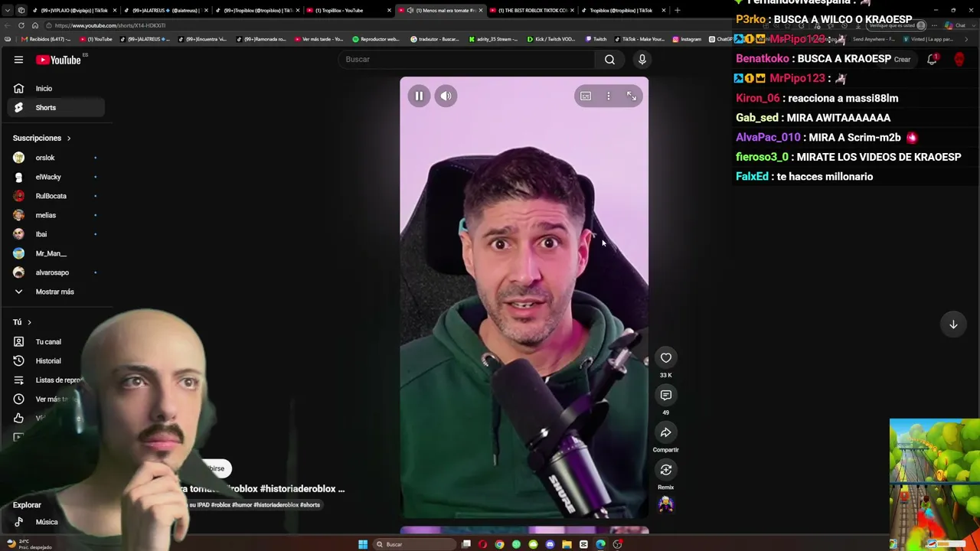This screenshot has height=551, width=980.
Task: Pause the playing Short
Action: [x=419, y=96]
